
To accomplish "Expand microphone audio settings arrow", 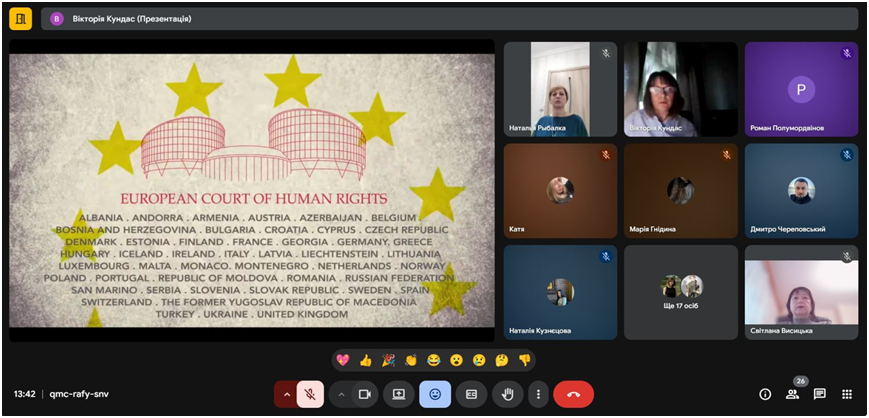I will click(286, 394).
